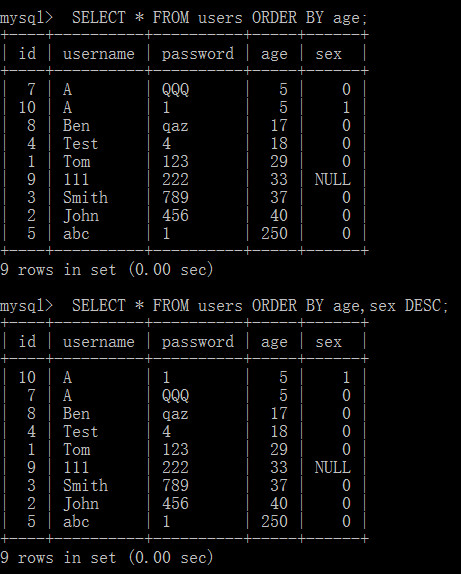461x574 pixels.
Task: Select the 'mysql>' prompt of the second query
Action: coord(26,306)
